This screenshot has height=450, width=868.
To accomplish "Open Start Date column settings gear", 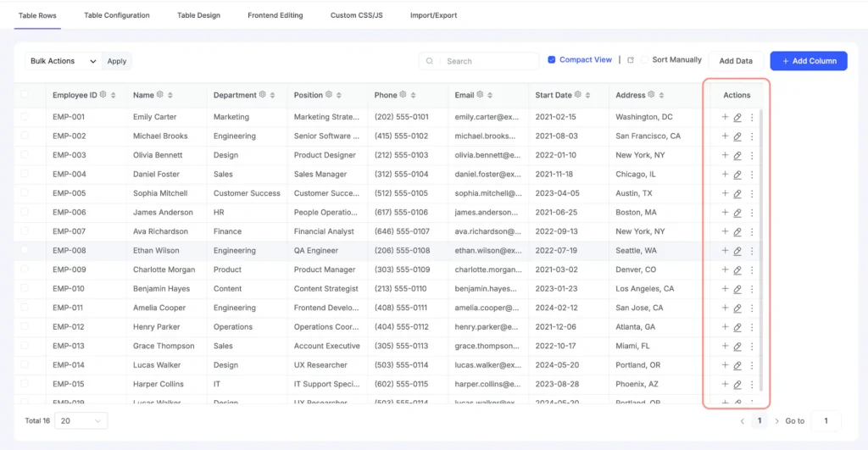I will pos(578,95).
